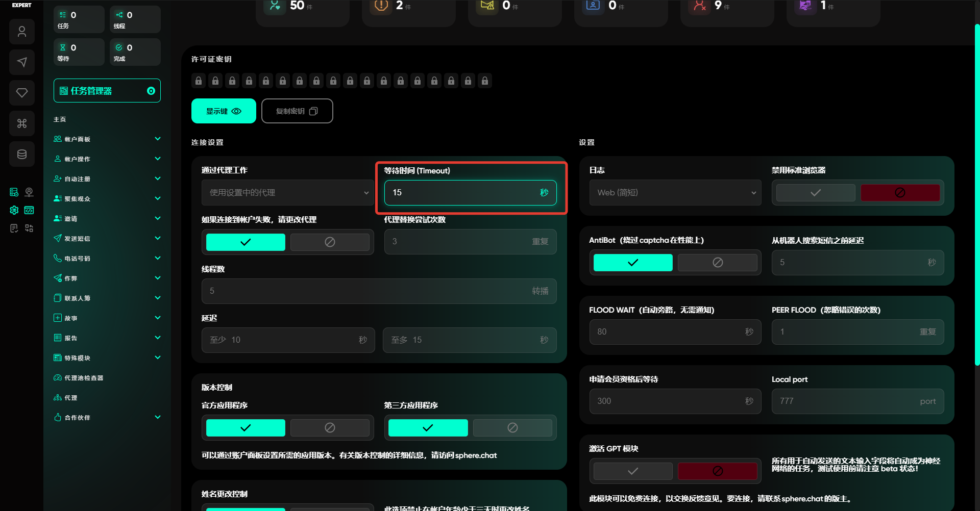Enable the 激活 GPT 模块 checkmark toggle
Image resolution: width=980 pixels, height=511 pixels.
click(633, 471)
